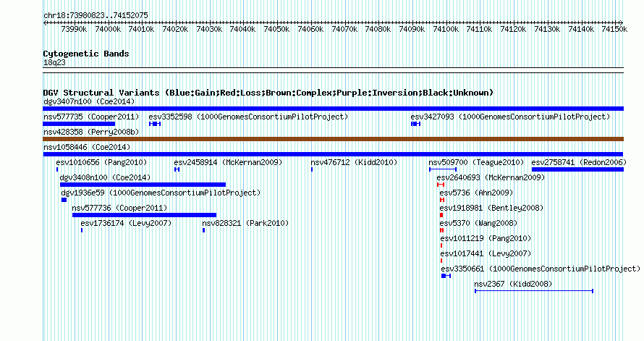Open the dgv3407n100 (Coe2014) label

tap(89, 101)
